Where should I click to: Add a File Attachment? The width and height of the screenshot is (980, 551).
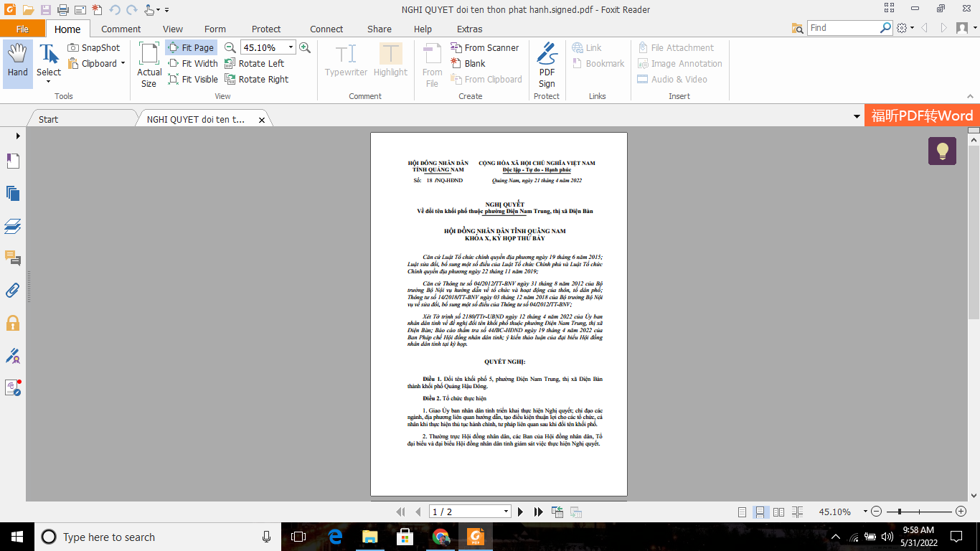[676, 47]
